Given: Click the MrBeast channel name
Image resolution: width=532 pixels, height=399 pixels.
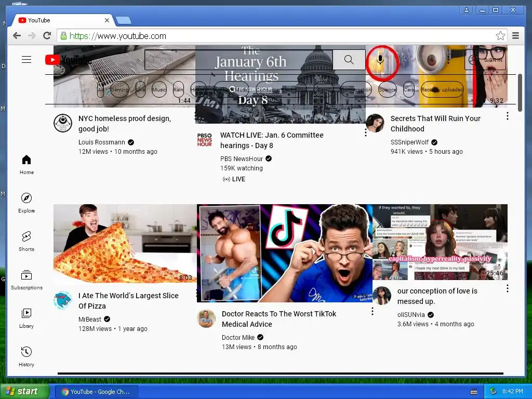Looking at the screenshot, I should (89, 320).
